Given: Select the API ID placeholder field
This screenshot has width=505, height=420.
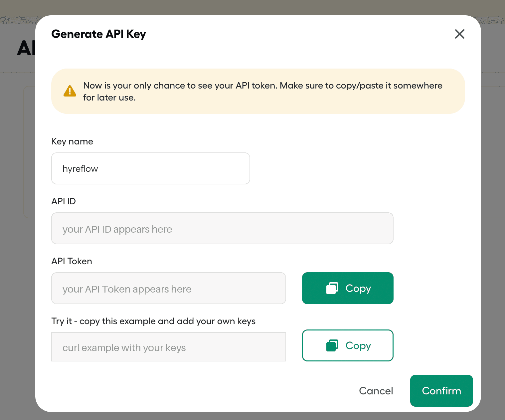Looking at the screenshot, I should 222,228.
